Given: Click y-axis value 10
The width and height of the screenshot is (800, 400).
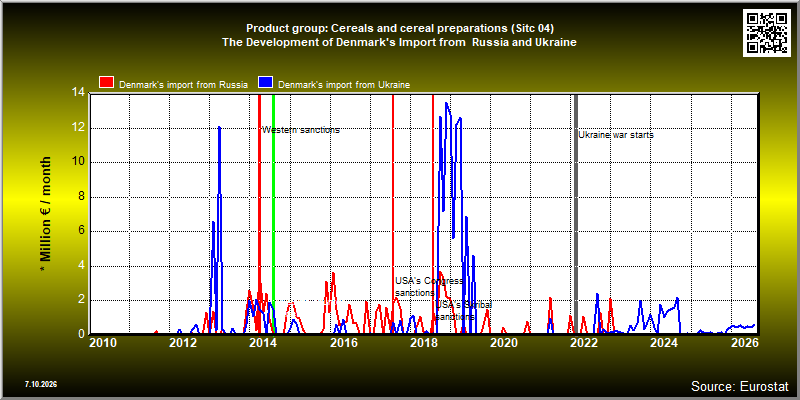Looking at the screenshot, I should coord(78,162).
